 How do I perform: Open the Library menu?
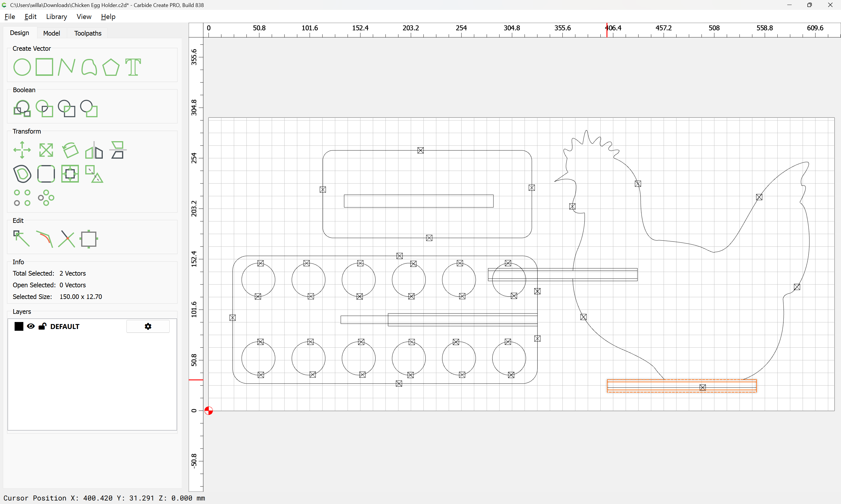point(56,17)
